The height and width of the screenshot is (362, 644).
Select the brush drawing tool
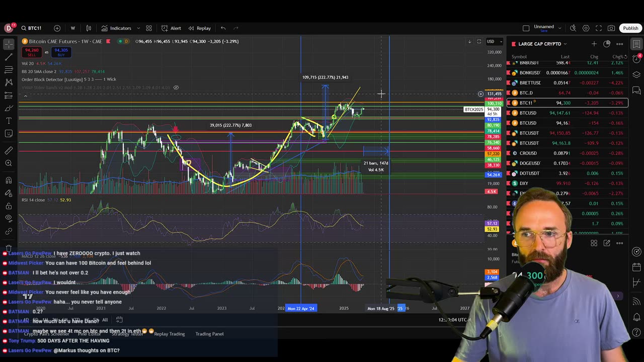pyautogui.click(x=9, y=108)
